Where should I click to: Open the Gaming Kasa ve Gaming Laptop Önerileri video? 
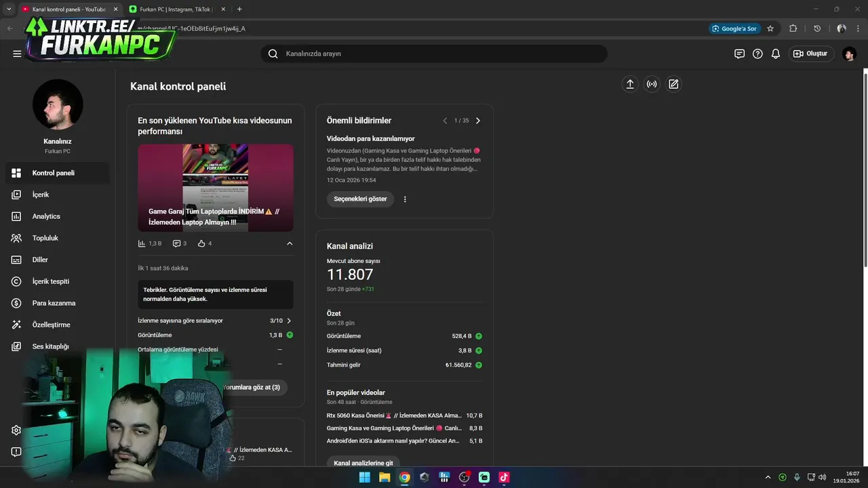click(394, 428)
